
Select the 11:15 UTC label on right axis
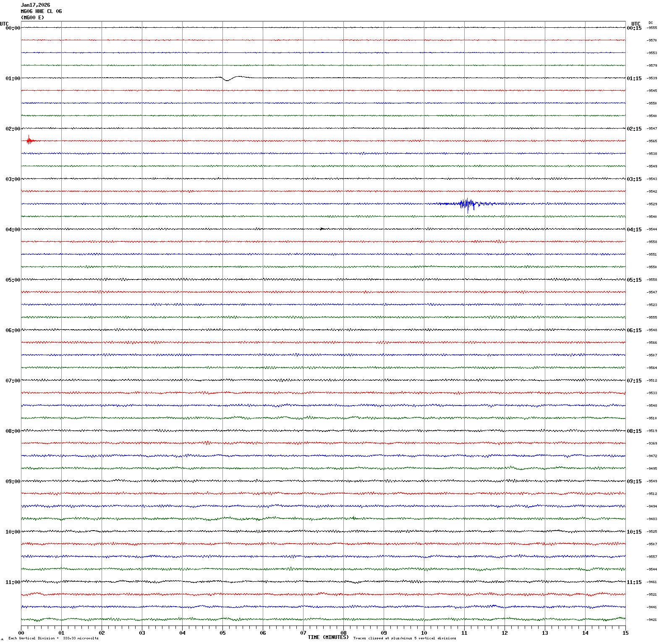[x=634, y=582]
